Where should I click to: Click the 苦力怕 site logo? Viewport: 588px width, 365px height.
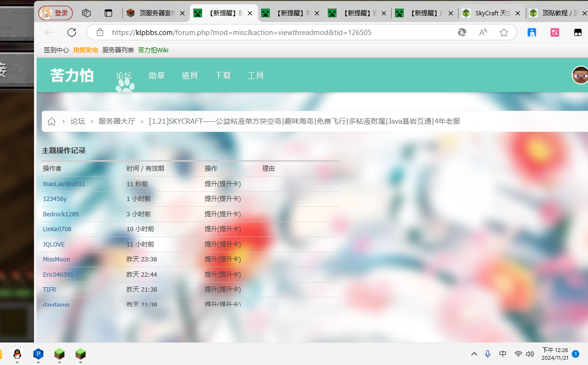pos(72,75)
